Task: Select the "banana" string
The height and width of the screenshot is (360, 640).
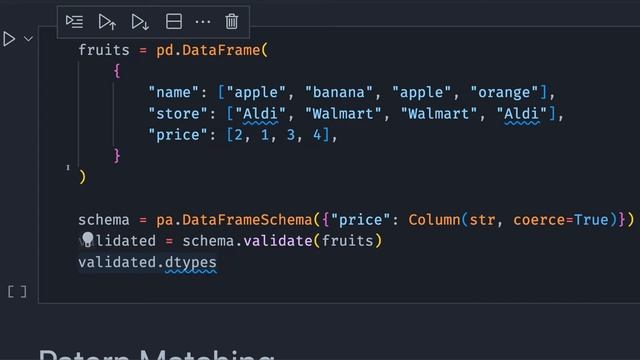Action: click(x=338, y=92)
